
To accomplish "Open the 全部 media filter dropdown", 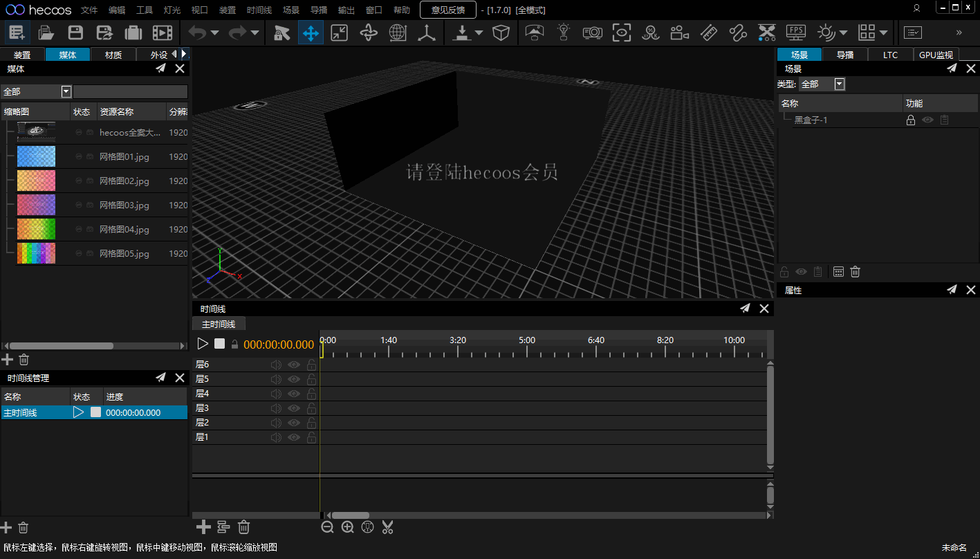I will 66,91.
